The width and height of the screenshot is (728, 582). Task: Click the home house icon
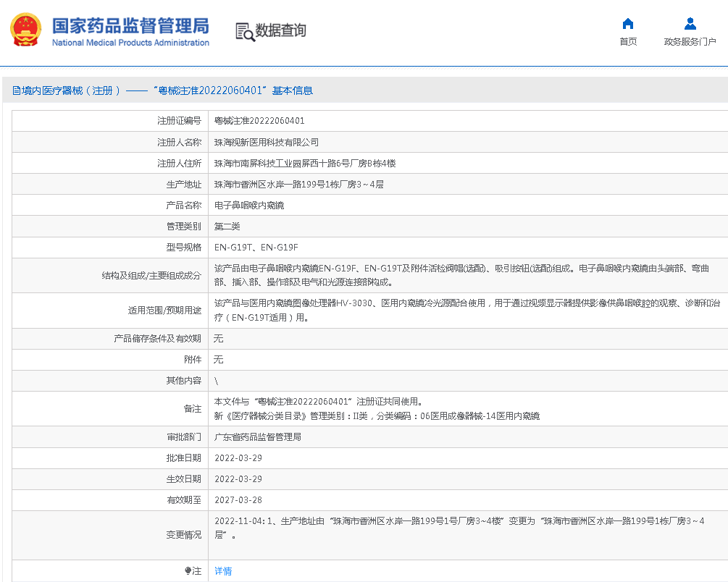[x=628, y=23]
